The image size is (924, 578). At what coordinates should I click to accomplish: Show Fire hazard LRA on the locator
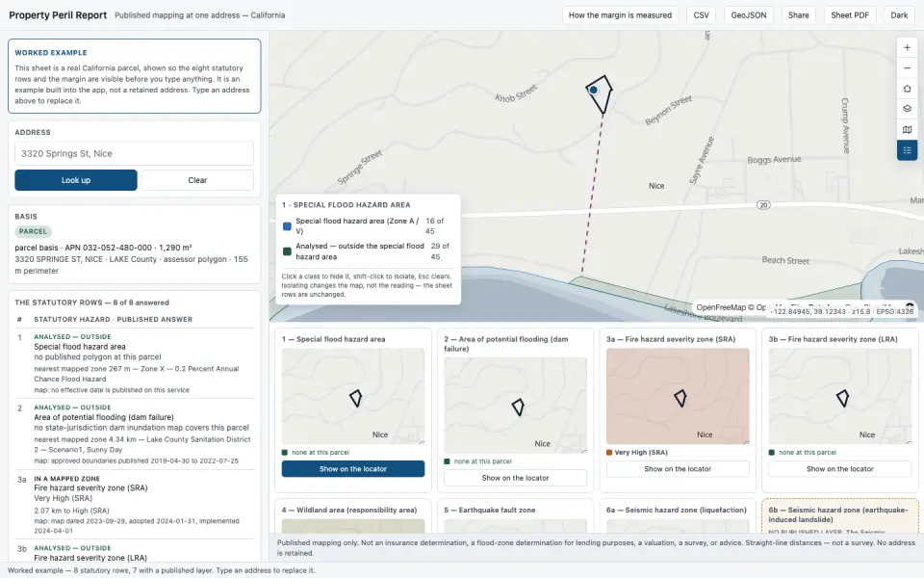pos(839,469)
